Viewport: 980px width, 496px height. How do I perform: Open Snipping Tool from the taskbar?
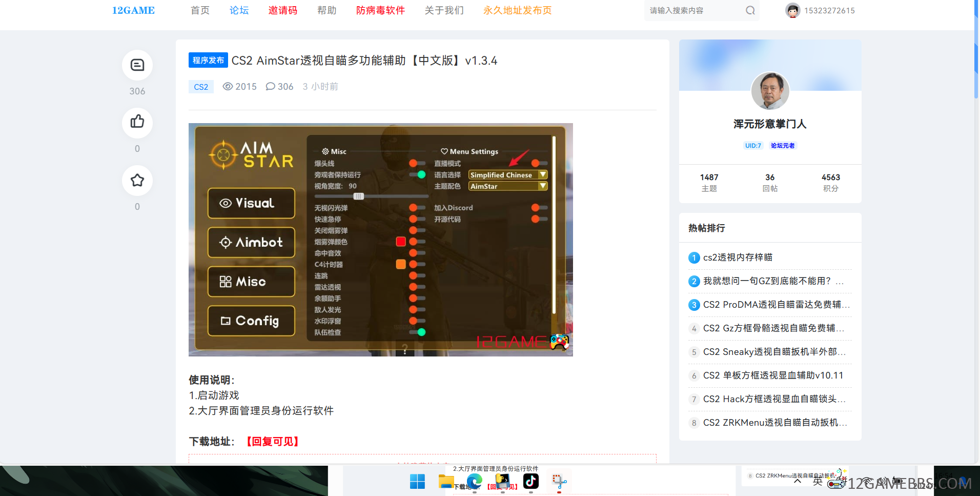tap(559, 482)
